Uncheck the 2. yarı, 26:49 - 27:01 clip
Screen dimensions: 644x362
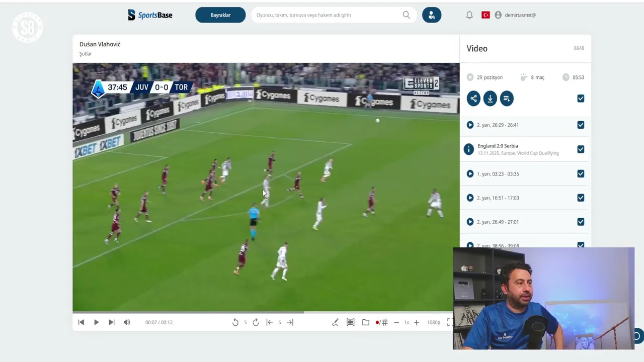pos(581,222)
